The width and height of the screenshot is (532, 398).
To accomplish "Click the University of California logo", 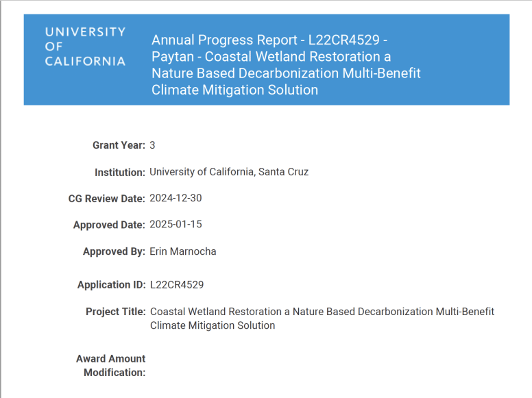I will 85,47.
